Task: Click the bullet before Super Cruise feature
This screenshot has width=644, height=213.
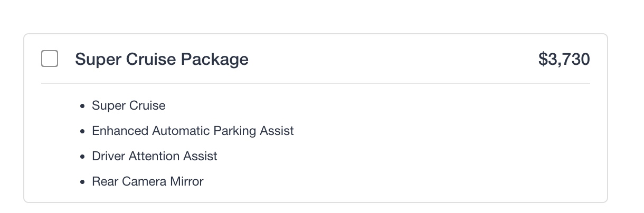Action: click(82, 106)
